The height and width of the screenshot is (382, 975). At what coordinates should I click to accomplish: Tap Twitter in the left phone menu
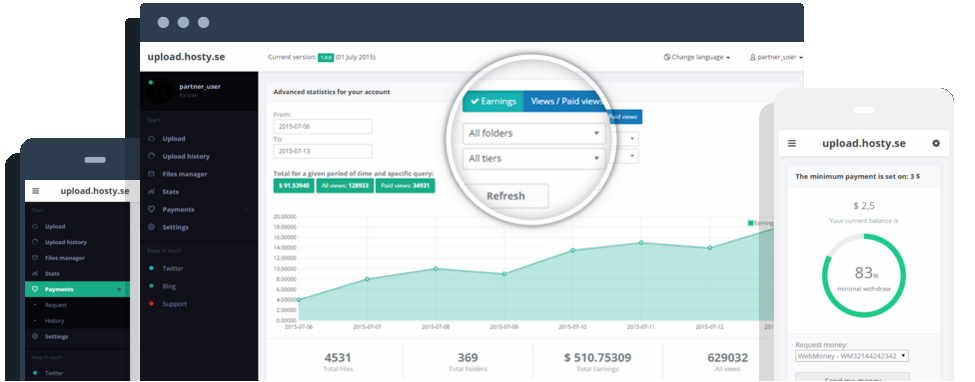53,373
